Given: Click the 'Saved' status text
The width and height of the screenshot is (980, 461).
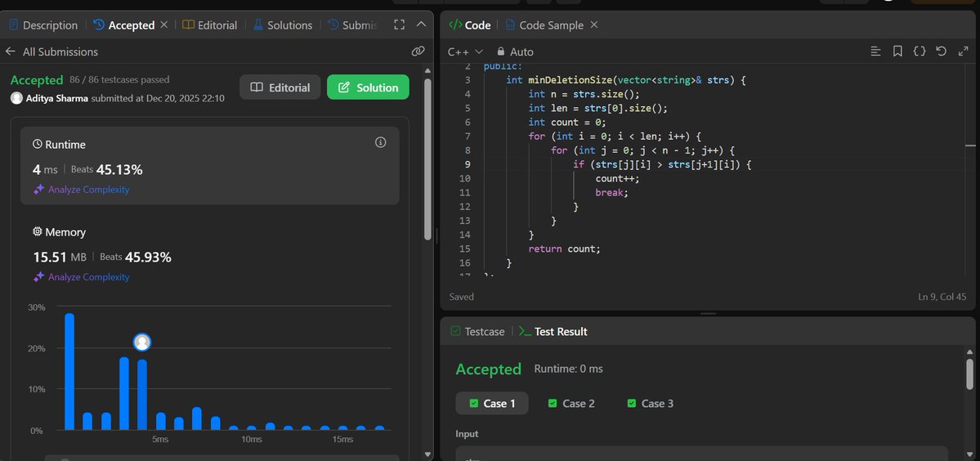Looking at the screenshot, I should point(461,297).
